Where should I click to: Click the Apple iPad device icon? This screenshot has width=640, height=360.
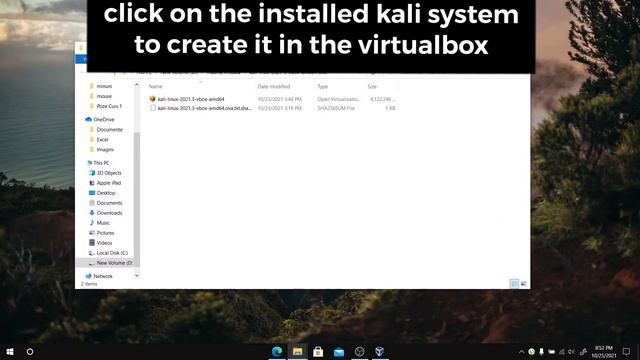tap(92, 183)
